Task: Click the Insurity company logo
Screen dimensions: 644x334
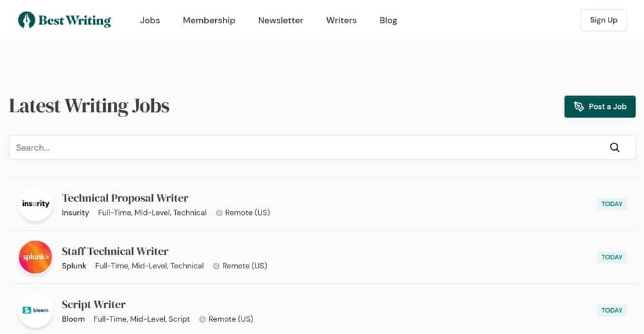Action: point(35,204)
